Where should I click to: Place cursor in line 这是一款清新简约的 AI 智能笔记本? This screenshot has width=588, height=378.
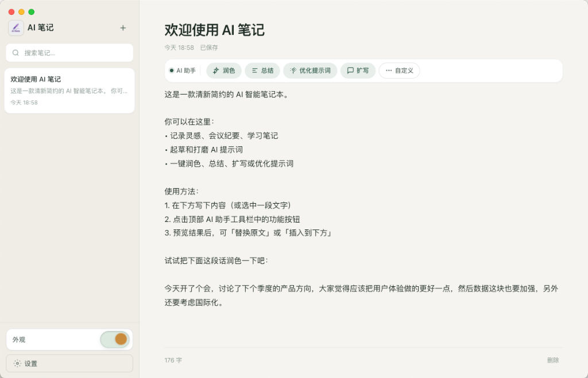226,95
